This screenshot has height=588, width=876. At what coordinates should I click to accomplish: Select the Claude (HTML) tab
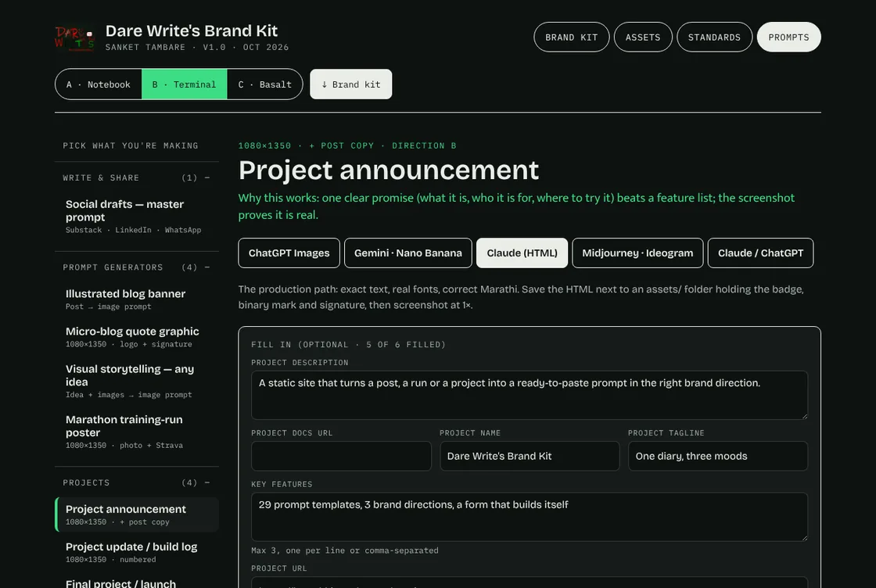pyautogui.click(x=522, y=253)
